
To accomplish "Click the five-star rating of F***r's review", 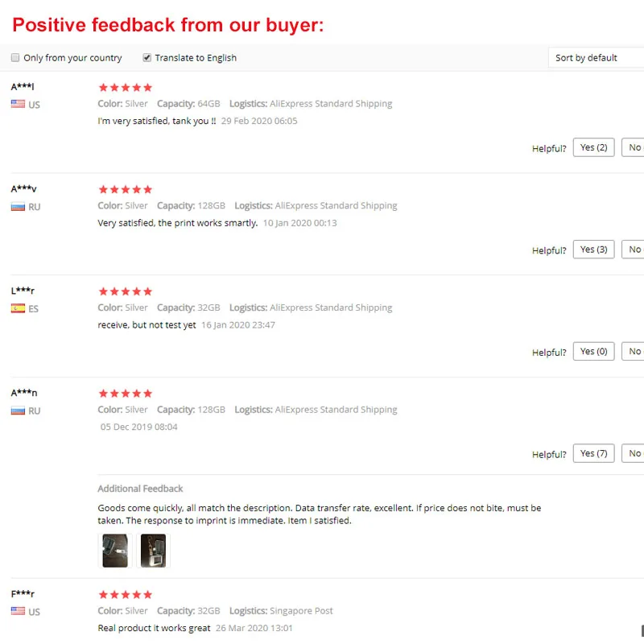I will click(x=126, y=595).
